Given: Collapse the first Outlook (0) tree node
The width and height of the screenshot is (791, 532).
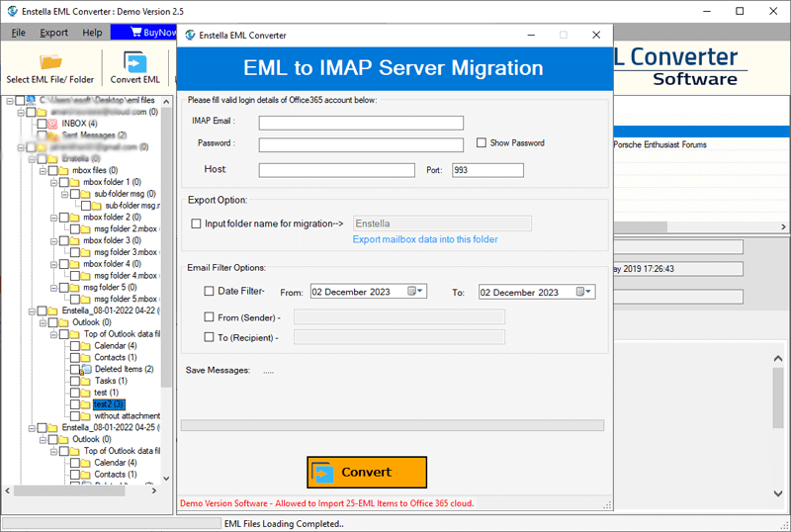Looking at the screenshot, I should pos(43,322).
